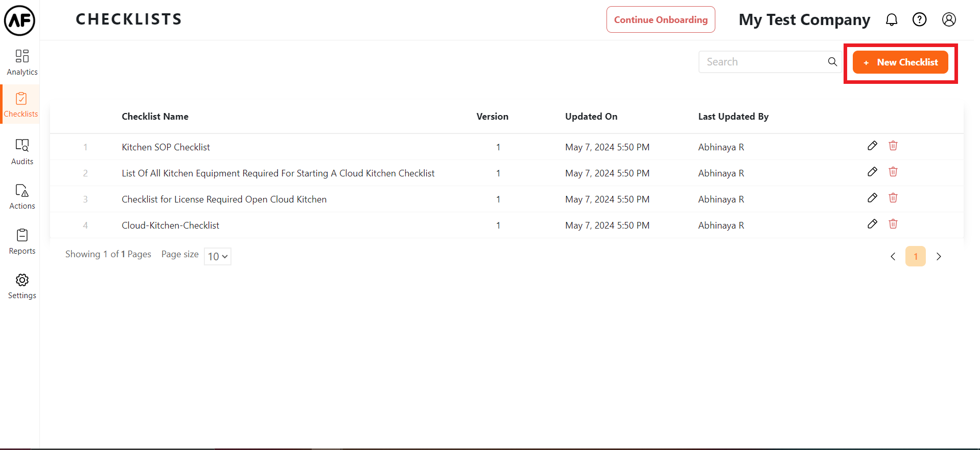Screen dimensions: 980x450
Task: Open Settings from the sidebar
Action: pyautogui.click(x=22, y=286)
